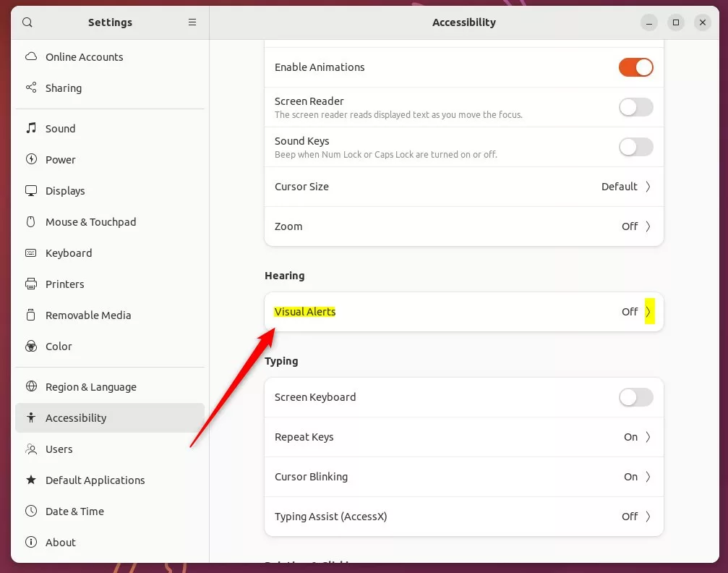Click the Sound music note icon

(31, 128)
